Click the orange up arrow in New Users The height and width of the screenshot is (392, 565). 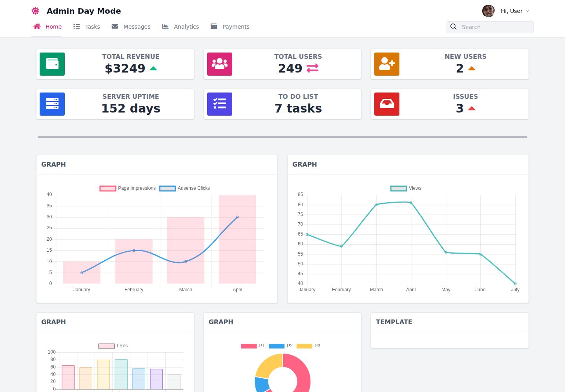472,69
